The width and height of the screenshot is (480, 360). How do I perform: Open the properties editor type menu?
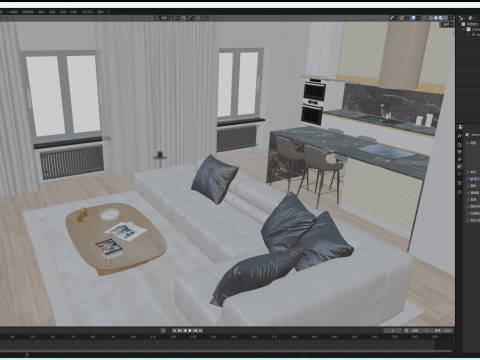pos(461,127)
